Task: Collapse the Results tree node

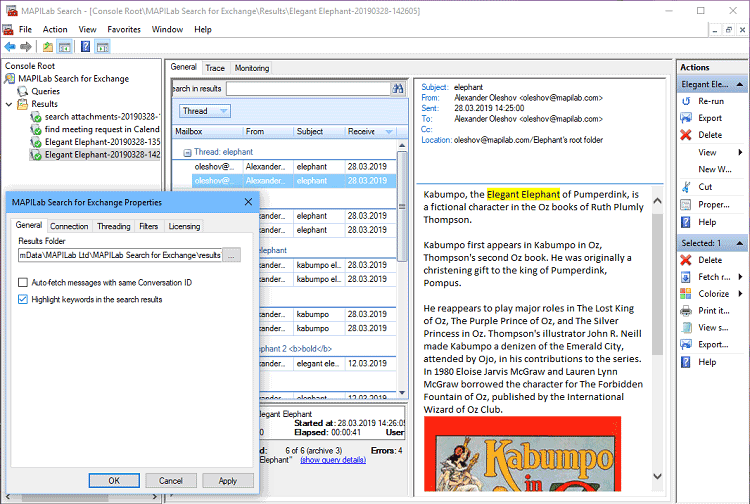Action: [x=9, y=104]
